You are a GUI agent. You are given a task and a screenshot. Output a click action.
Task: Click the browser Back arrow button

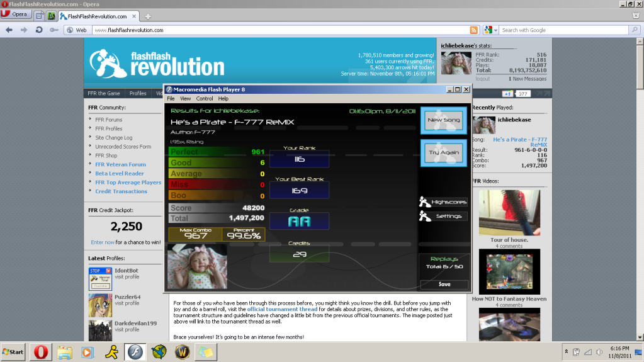8,30
